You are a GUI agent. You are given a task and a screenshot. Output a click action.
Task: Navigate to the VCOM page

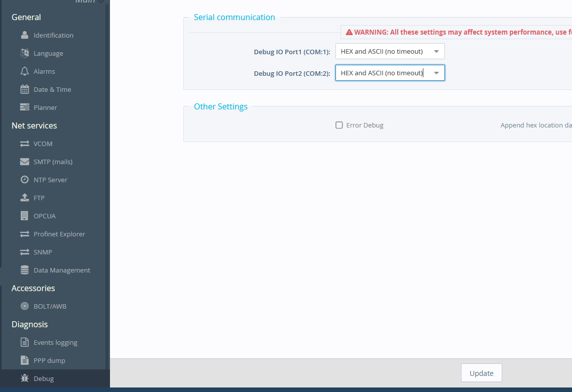click(x=43, y=144)
